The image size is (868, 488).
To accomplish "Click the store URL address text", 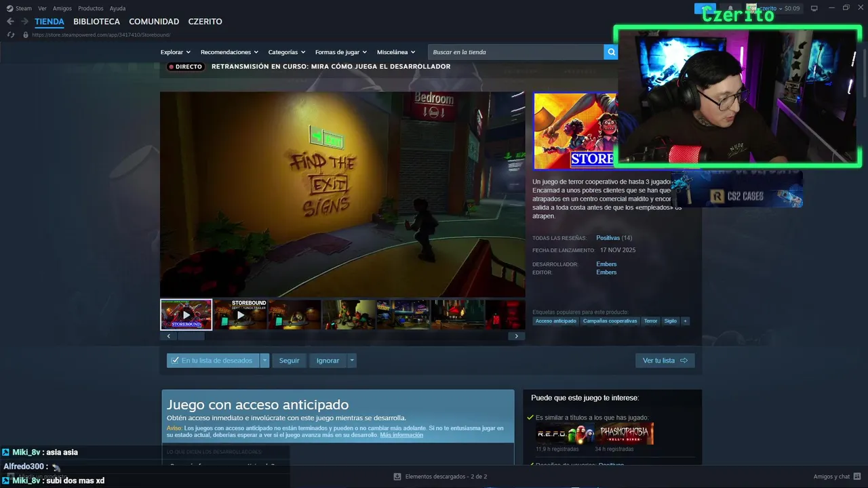I will (x=101, y=35).
